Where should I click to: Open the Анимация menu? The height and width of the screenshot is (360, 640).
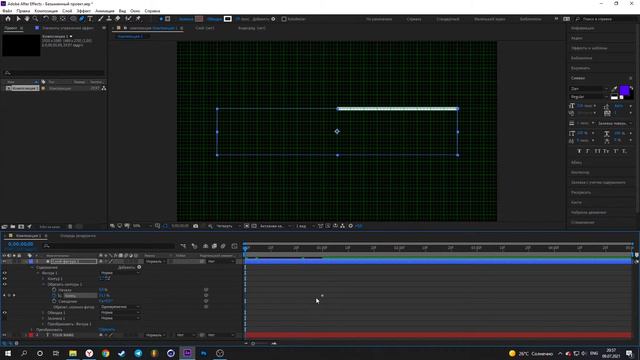coord(105,11)
